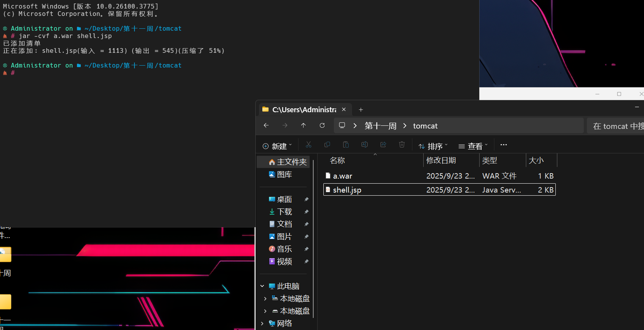644x330 pixels.
Task: Open 图片 quick access folder
Action: (x=284, y=236)
